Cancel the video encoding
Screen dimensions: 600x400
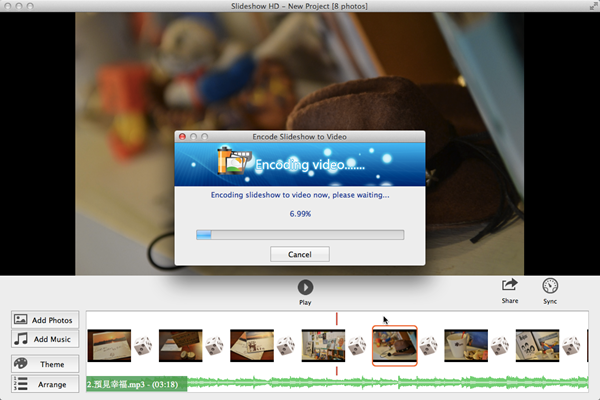300,254
